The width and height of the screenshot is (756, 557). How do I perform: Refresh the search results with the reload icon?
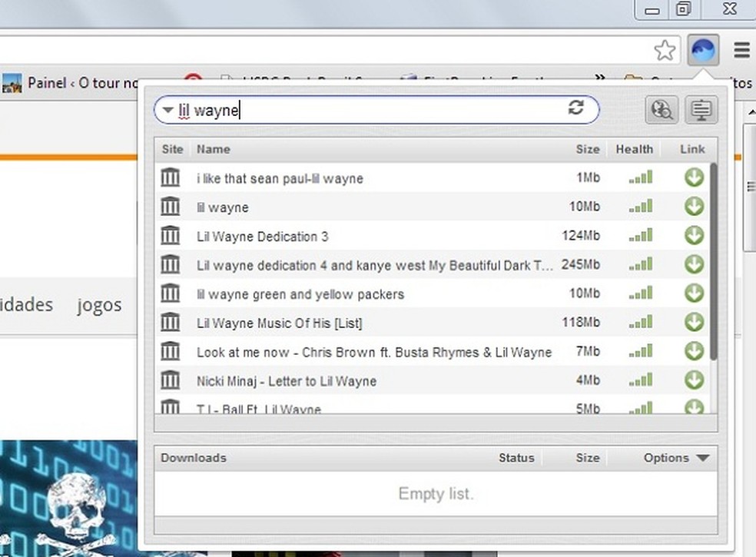[576, 108]
